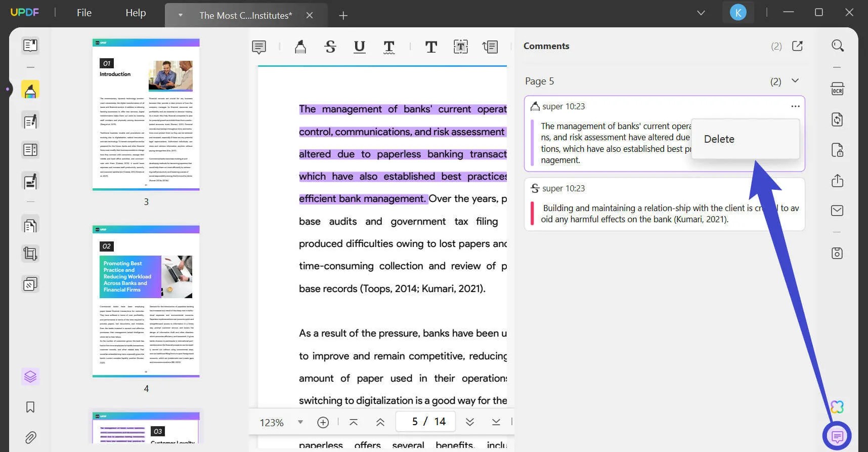This screenshot has height=452, width=868.
Task: Open the File menu
Action: tap(84, 13)
